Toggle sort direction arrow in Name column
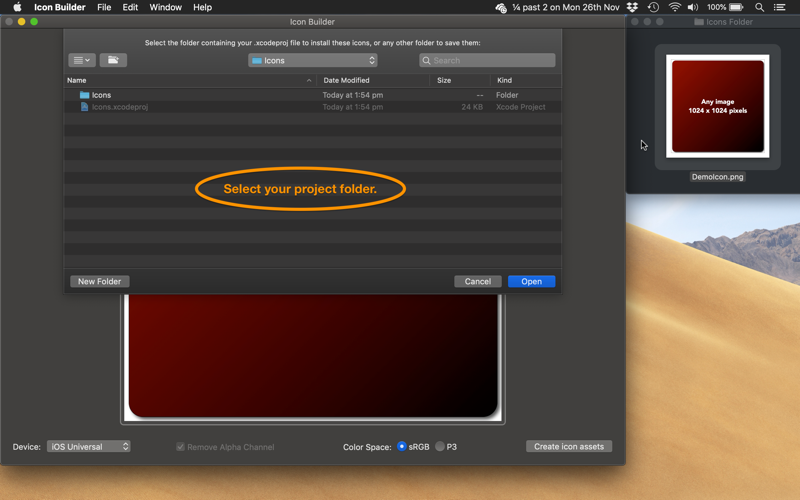This screenshot has width=800, height=500. [x=309, y=80]
